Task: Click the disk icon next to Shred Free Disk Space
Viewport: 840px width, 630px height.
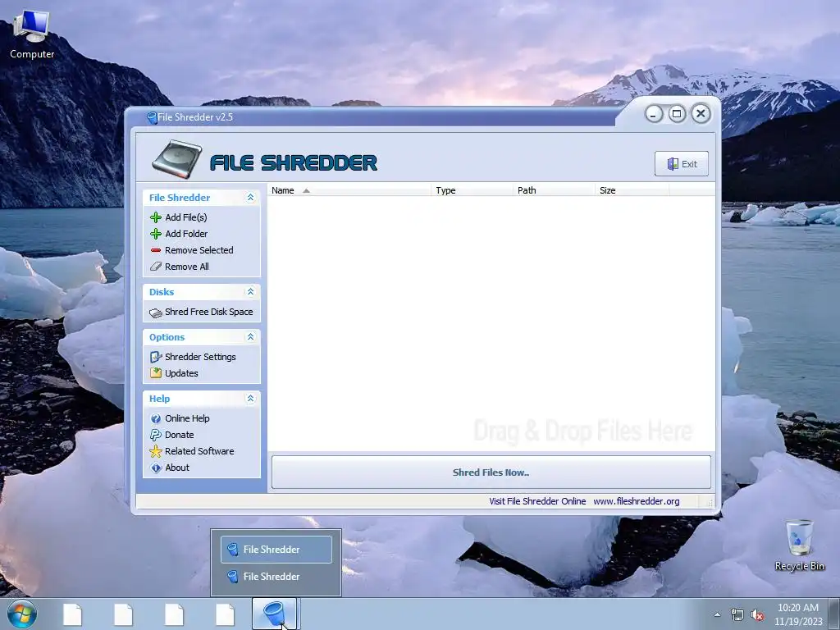Action: click(x=156, y=313)
